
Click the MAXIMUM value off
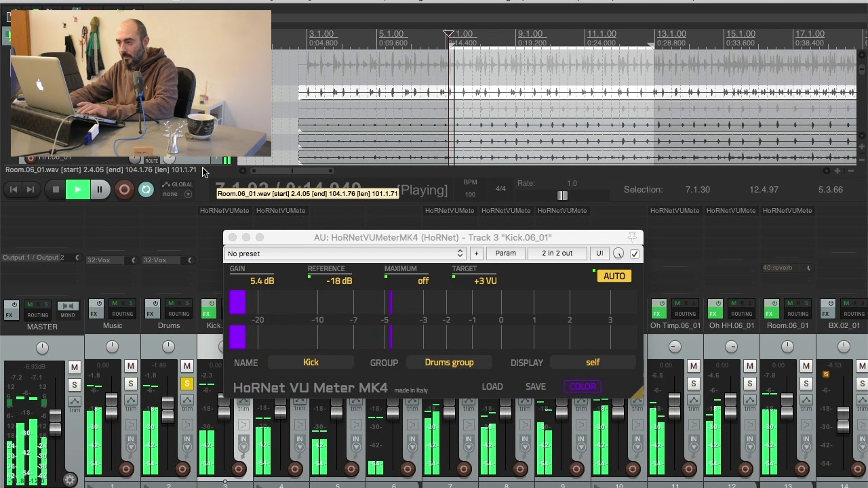tap(423, 281)
